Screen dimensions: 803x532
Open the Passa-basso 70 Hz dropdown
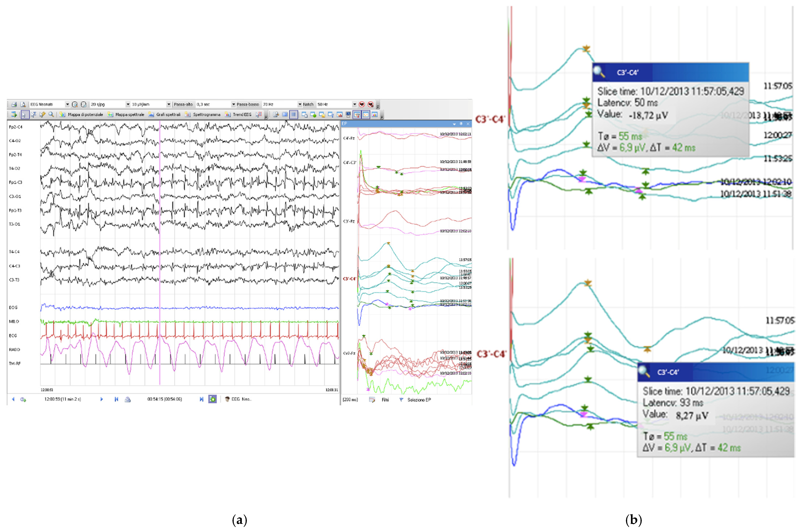tap(299, 104)
